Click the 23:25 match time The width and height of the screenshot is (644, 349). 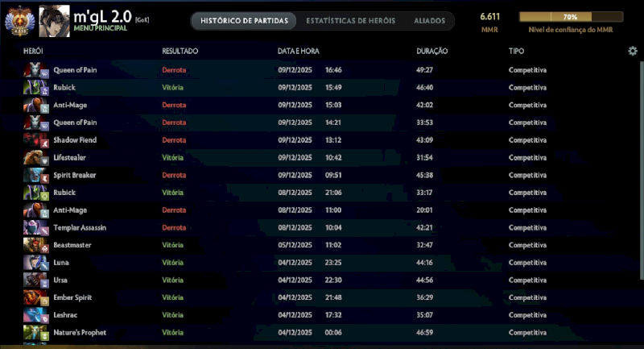[x=333, y=263]
